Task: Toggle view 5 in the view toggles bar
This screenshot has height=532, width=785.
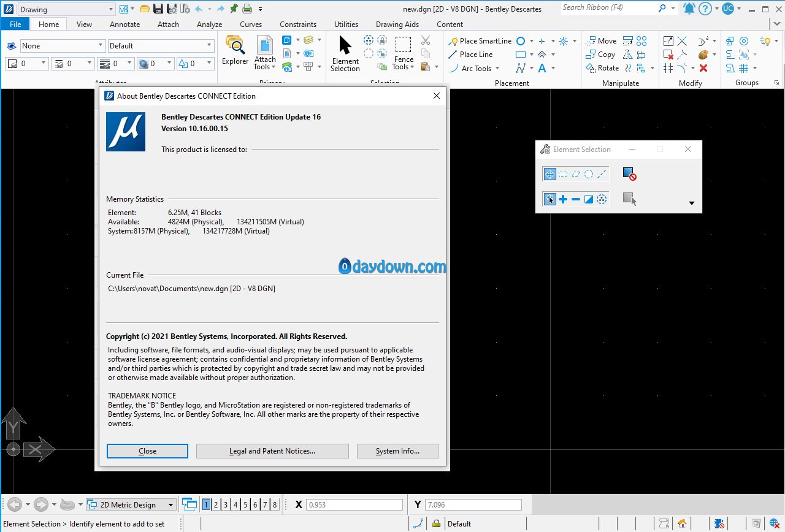Action: point(245,505)
